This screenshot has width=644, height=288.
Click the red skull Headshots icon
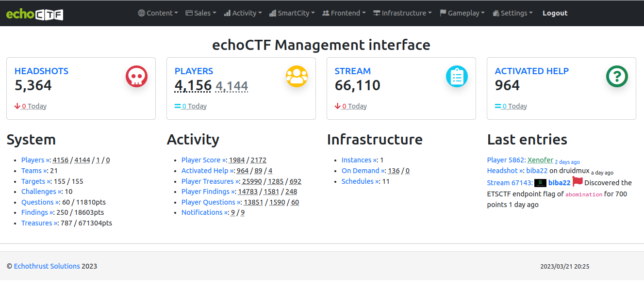coord(136,77)
